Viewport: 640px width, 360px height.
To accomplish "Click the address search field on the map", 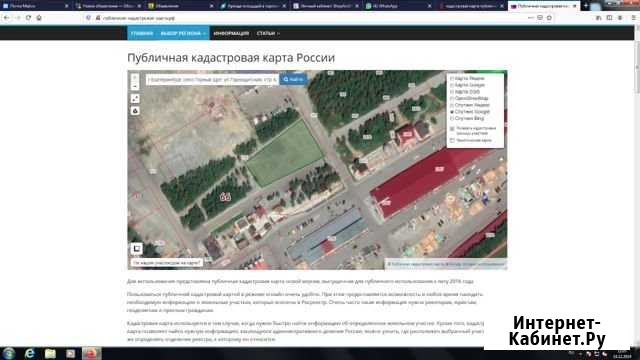I will pos(212,80).
